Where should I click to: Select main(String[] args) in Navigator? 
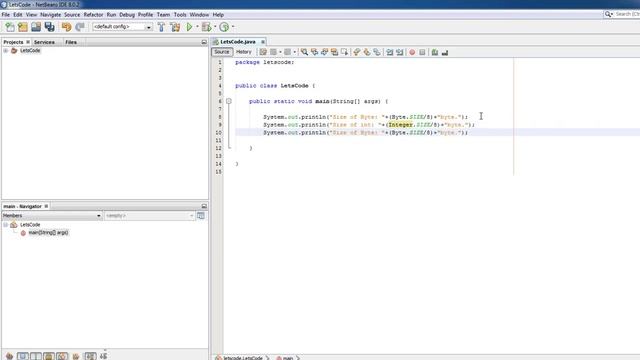(48, 233)
